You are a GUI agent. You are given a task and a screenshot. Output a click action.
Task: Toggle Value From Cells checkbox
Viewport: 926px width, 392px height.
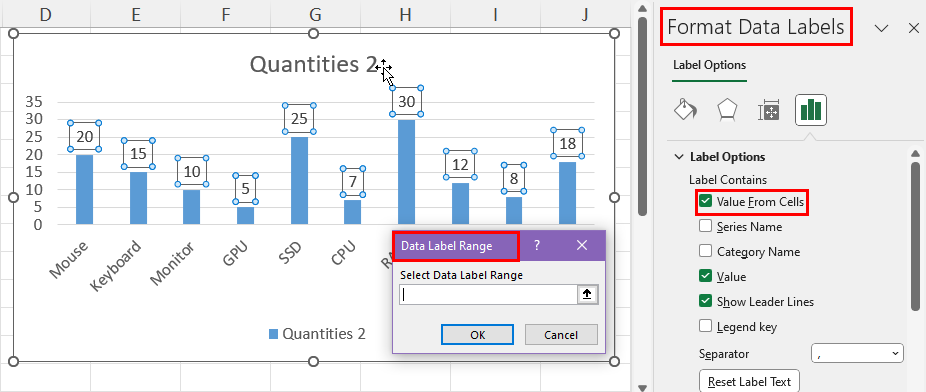pos(706,201)
